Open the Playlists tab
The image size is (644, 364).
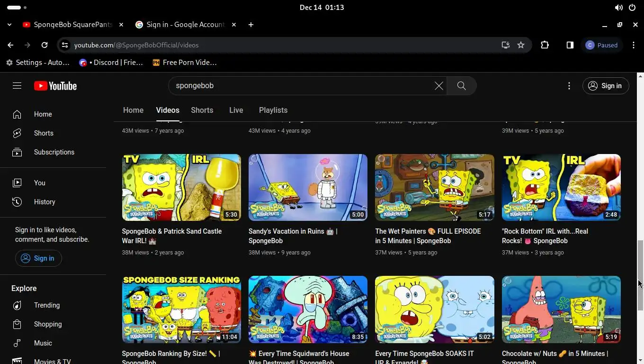click(273, 110)
